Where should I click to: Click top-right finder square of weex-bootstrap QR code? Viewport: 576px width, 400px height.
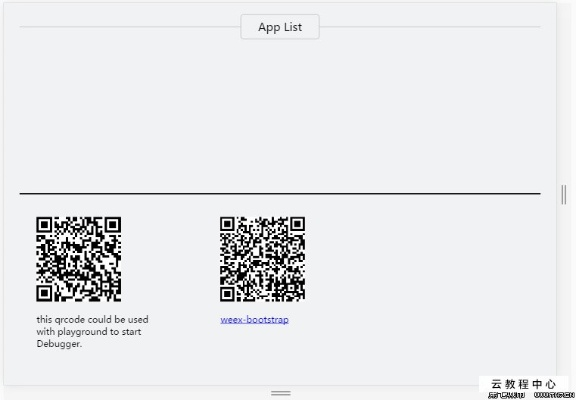pyautogui.click(x=297, y=225)
